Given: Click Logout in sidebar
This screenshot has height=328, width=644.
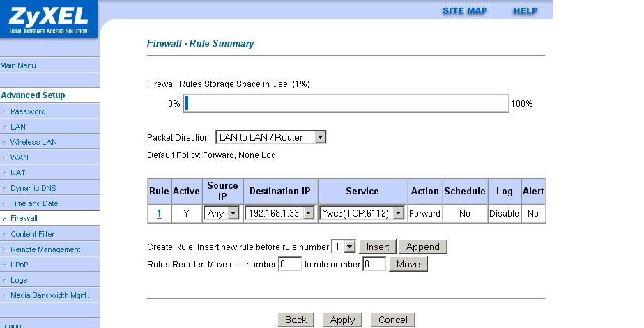Looking at the screenshot, I should pos(12,325).
